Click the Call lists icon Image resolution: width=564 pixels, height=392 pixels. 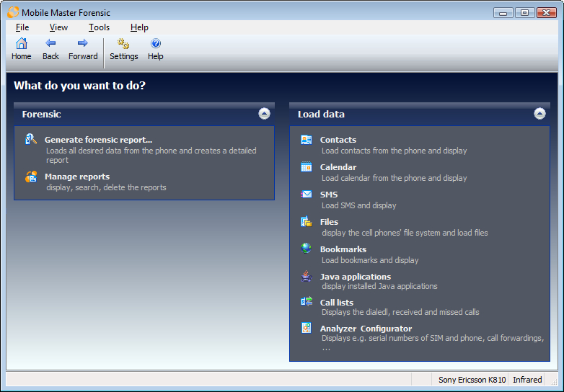(307, 303)
